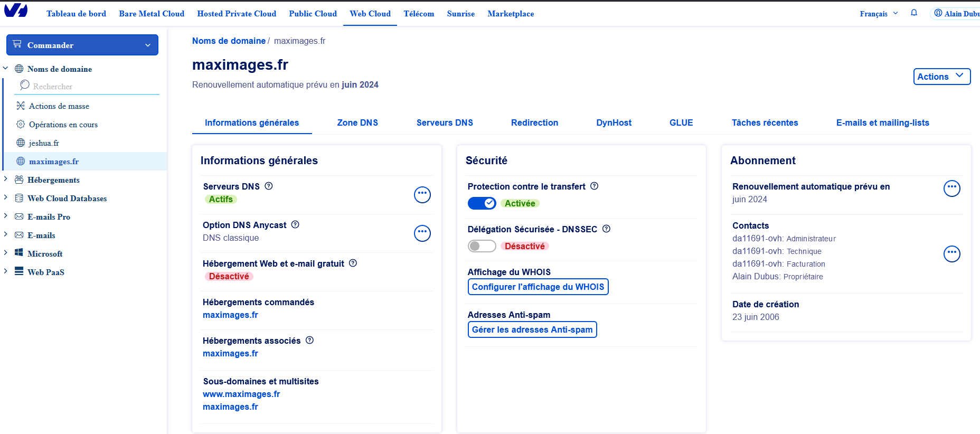Click the Rechercher search field
This screenshot has width=980, height=434.
pyautogui.click(x=90, y=86)
